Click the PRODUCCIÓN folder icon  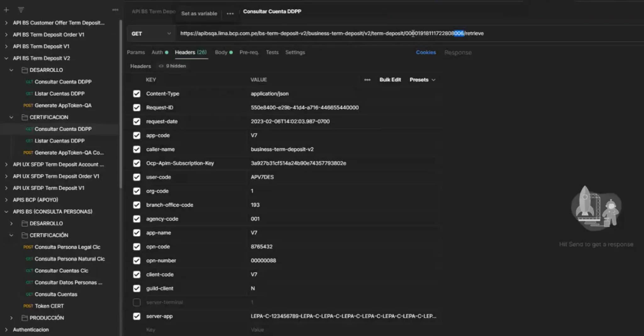pyautogui.click(x=25, y=318)
